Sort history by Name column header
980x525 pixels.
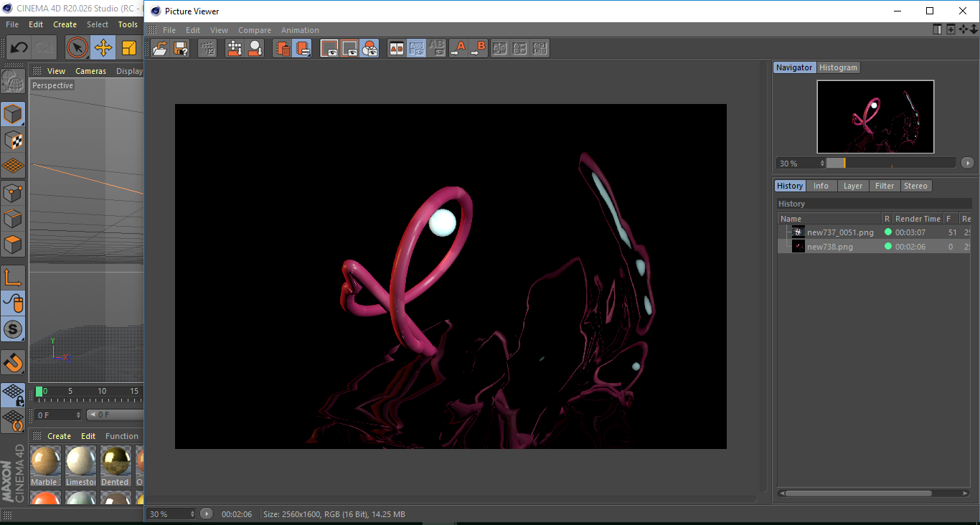[829, 219]
